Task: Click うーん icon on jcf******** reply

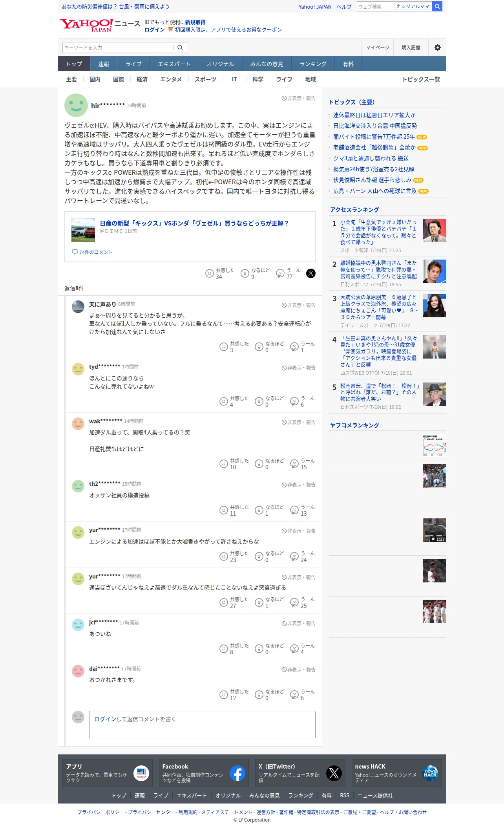Action: (294, 649)
